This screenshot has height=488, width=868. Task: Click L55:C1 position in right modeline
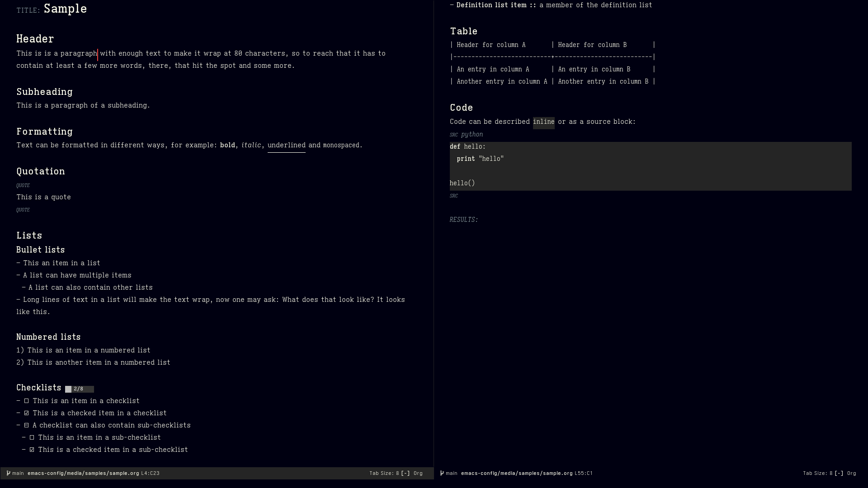[583, 473]
